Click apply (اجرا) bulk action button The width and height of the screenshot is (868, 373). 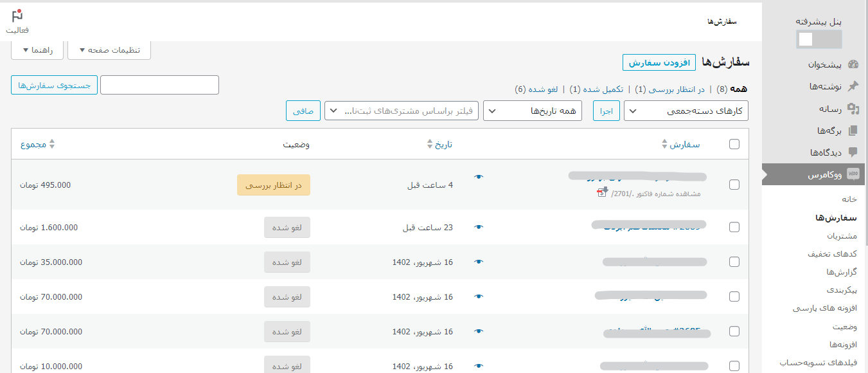[607, 111]
